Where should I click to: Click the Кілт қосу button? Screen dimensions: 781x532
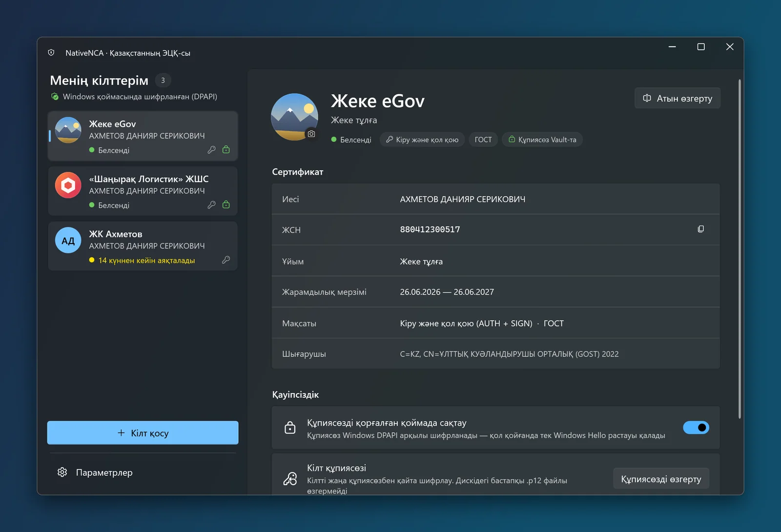point(143,433)
